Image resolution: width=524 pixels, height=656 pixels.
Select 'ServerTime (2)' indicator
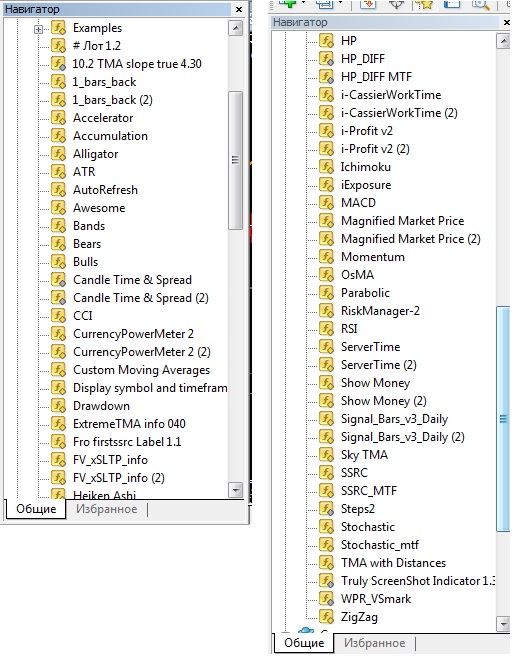point(379,364)
